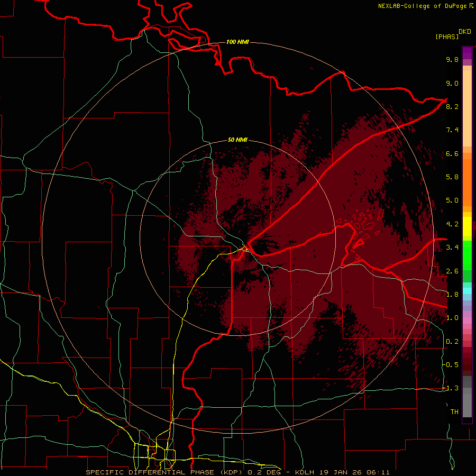The image size is (476, 476).
Task: Click the 5.8 value on the legend
Action: 452,177
